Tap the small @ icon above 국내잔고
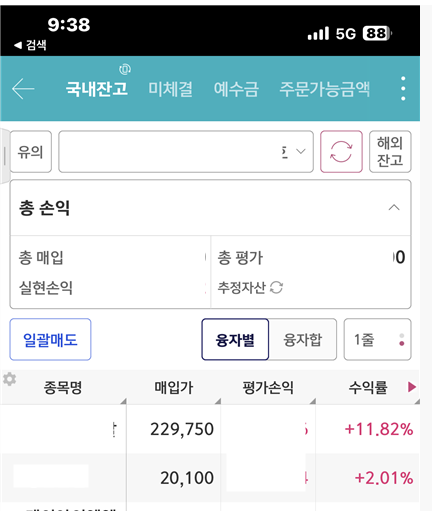 pyautogui.click(x=125, y=69)
